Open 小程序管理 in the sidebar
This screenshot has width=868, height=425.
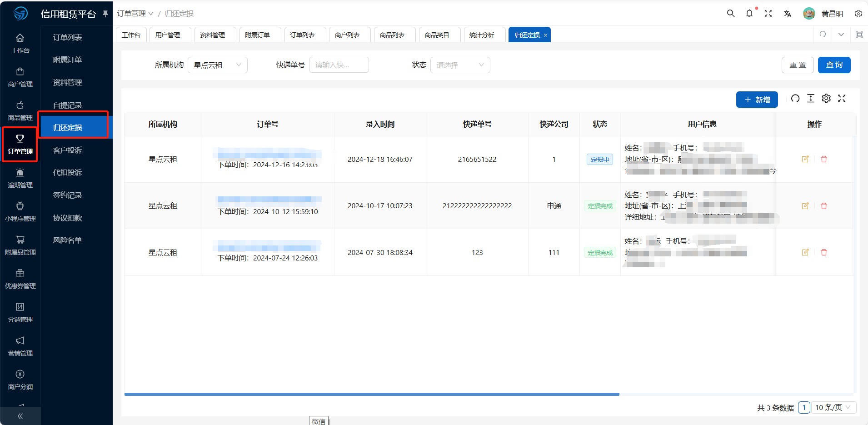(20, 212)
